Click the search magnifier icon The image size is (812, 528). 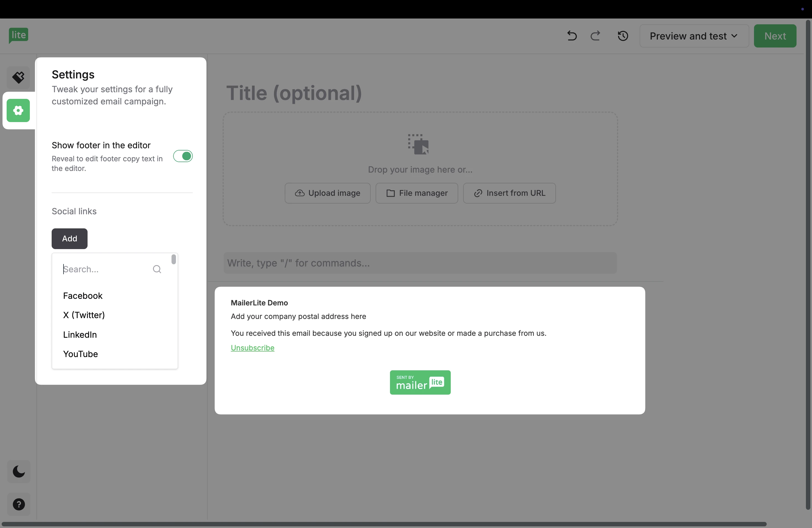[157, 269]
